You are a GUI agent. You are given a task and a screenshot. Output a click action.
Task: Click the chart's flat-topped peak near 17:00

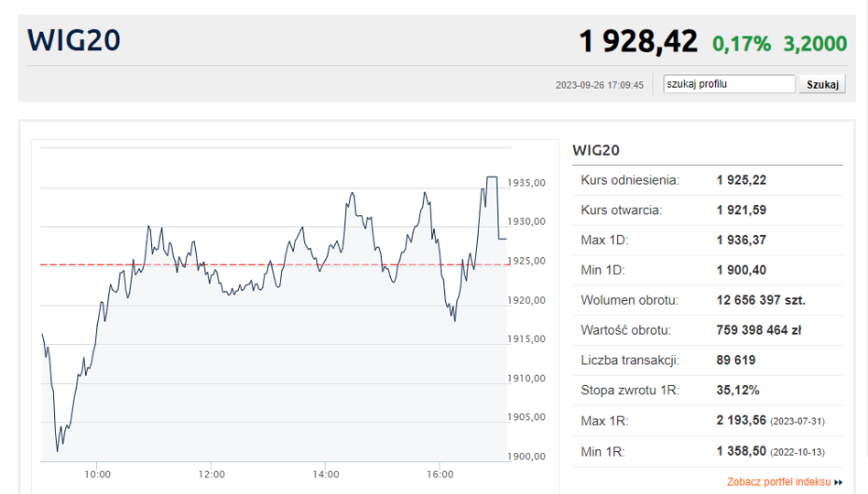pos(492,177)
